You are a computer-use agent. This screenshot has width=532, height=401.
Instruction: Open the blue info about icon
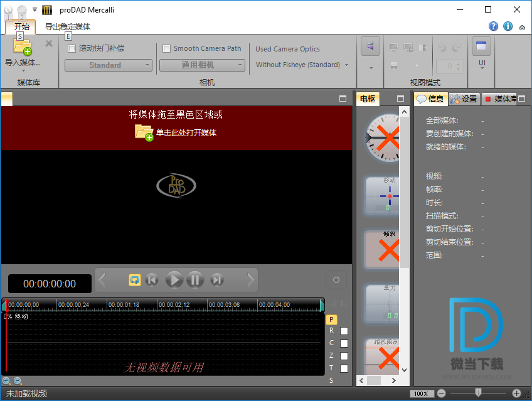(508, 26)
